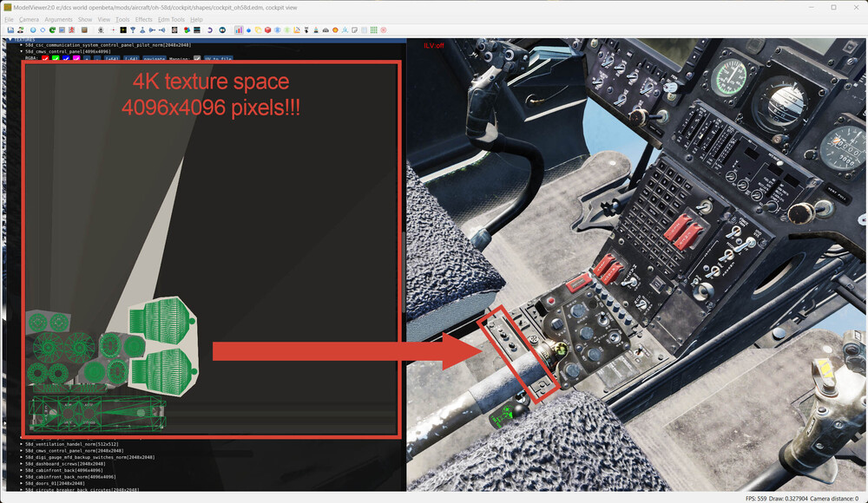The width and height of the screenshot is (868, 503).
Task: Open the Edm Tools menu
Action: coord(171,19)
